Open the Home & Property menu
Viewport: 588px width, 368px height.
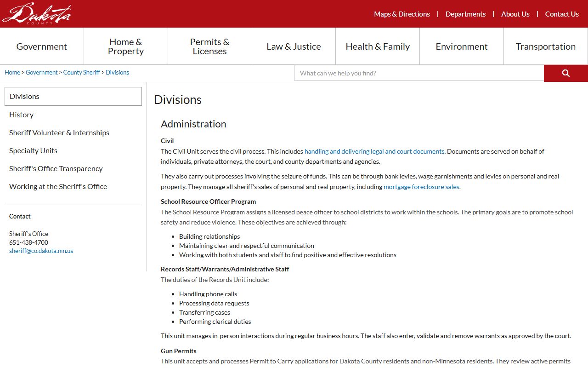126,46
